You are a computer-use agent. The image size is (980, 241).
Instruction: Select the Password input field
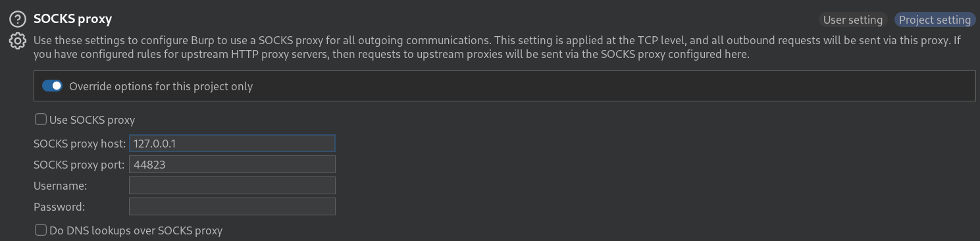(x=232, y=207)
